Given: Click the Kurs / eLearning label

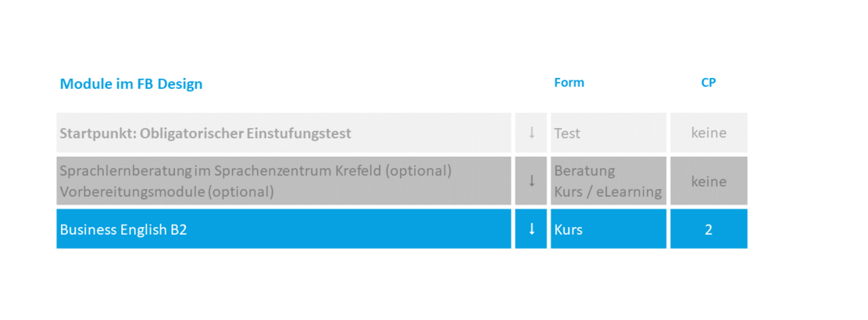Looking at the screenshot, I should pos(608,192).
